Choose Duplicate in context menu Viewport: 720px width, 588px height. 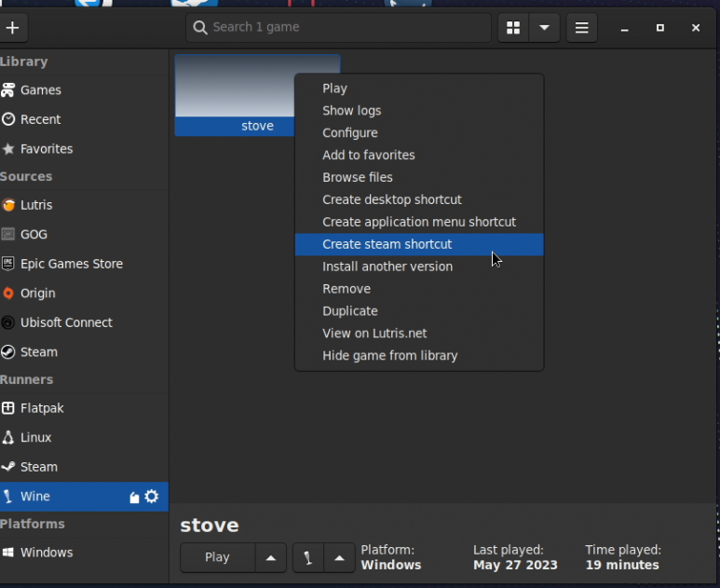(x=419, y=311)
